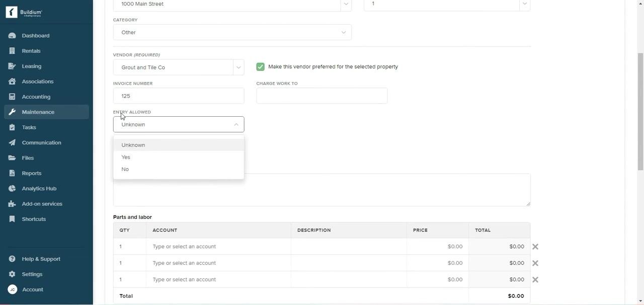The height and width of the screenshot is (305, 644).
Task: Click the Rentals building icon
Action: click(x=12, y=51)
